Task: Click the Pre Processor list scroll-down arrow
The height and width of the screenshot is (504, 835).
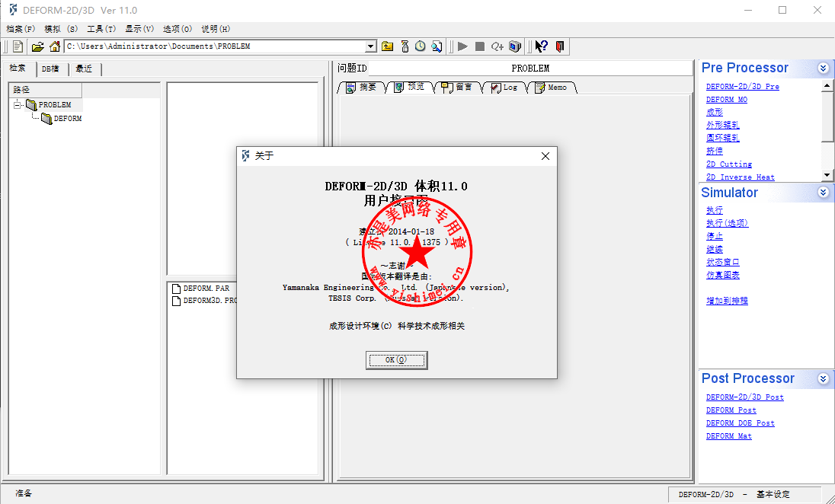Action: click(x=827, y=174)
